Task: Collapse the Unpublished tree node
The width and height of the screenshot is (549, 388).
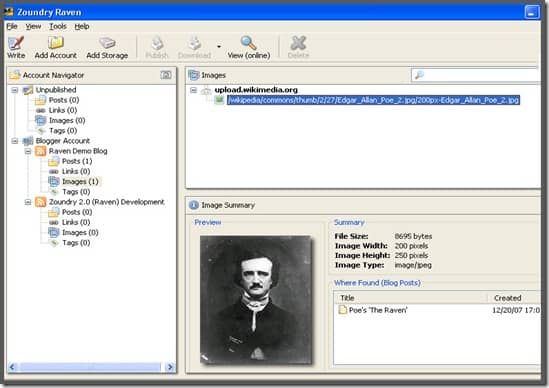Action: [x=15, y=90]
